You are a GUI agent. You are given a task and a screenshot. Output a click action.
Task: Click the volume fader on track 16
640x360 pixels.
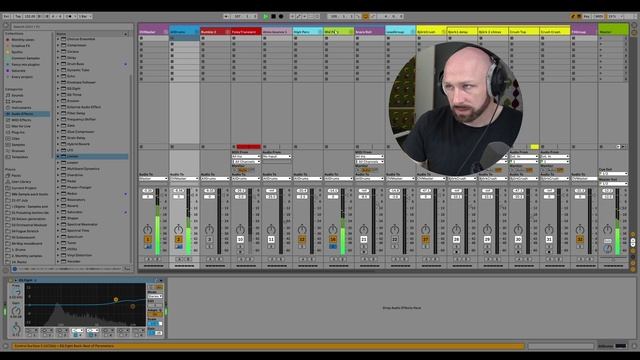[342, 222]
